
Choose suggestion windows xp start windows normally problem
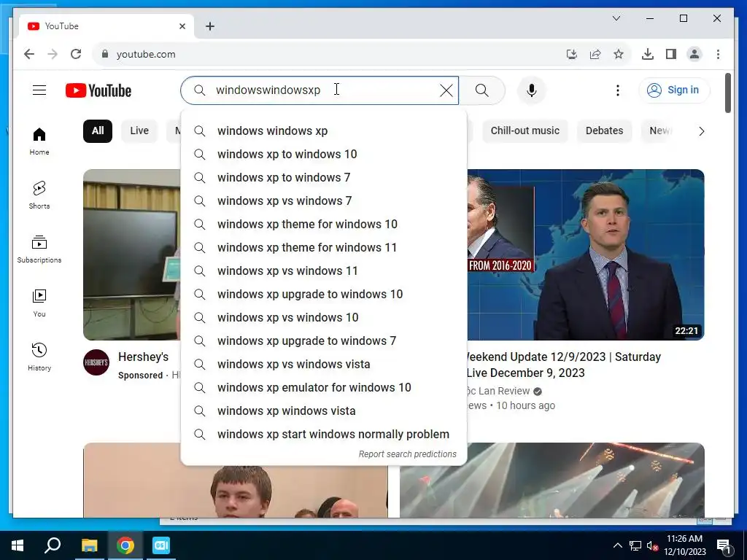pyautogui.click(x=324, y=435)
